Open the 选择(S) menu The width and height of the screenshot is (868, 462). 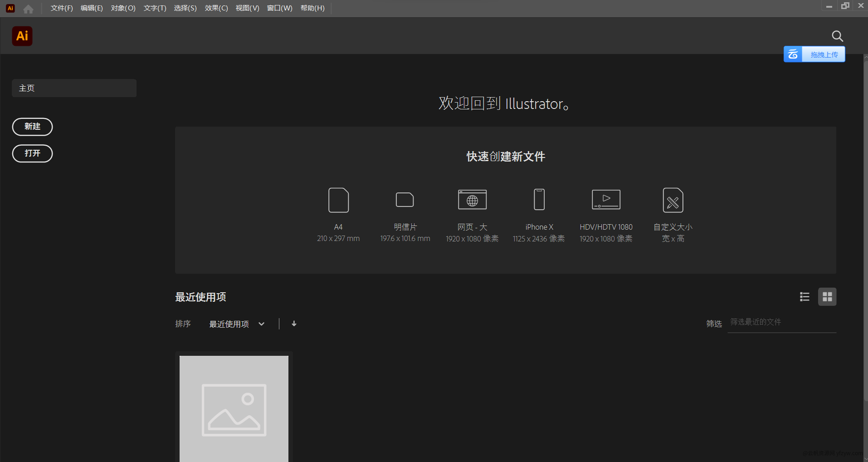point(185,8)
